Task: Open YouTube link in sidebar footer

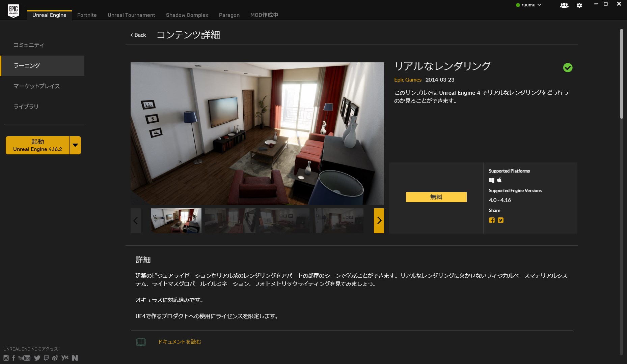Action: 24,358
